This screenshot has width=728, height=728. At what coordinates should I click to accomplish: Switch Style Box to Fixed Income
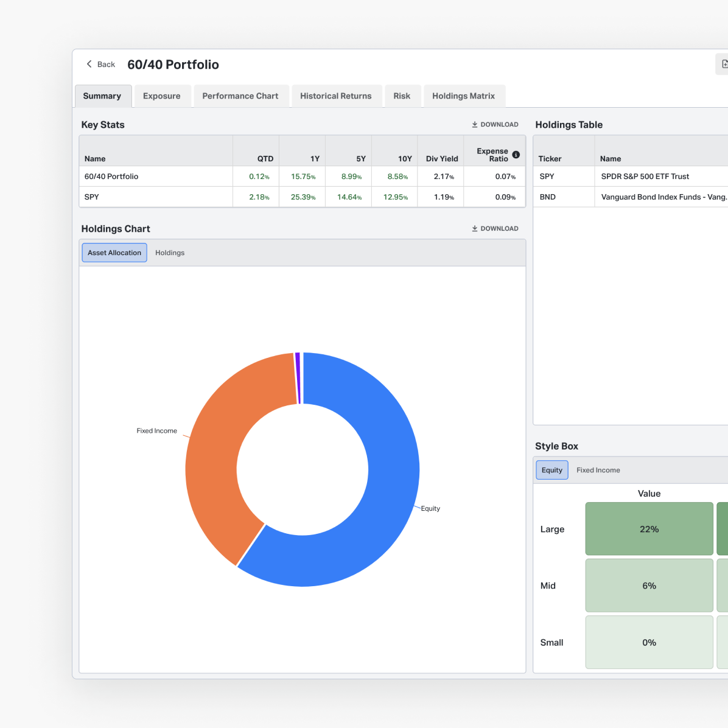(x=598, y=470)
